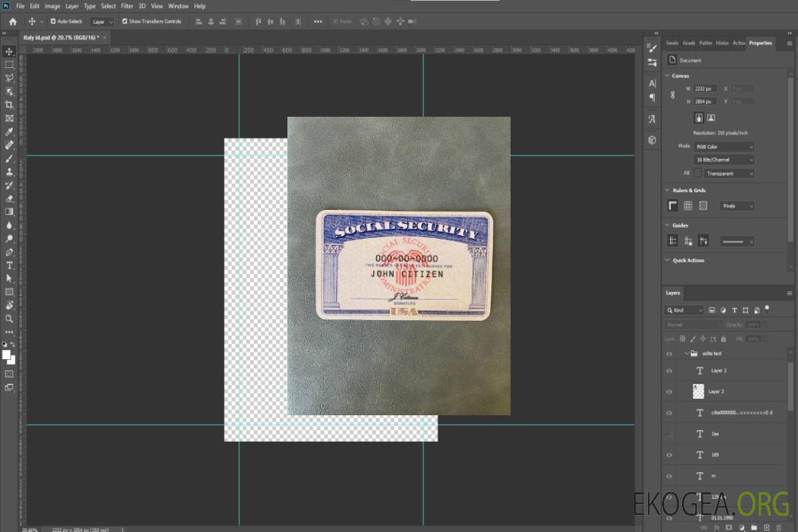Screen dimensions: 798x532
Task: Click the lock guides icon in Guides
Action: point(688,242)
